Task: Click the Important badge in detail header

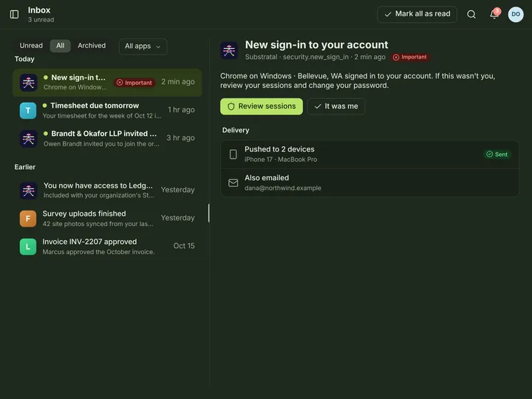Action: pos(410,57)
